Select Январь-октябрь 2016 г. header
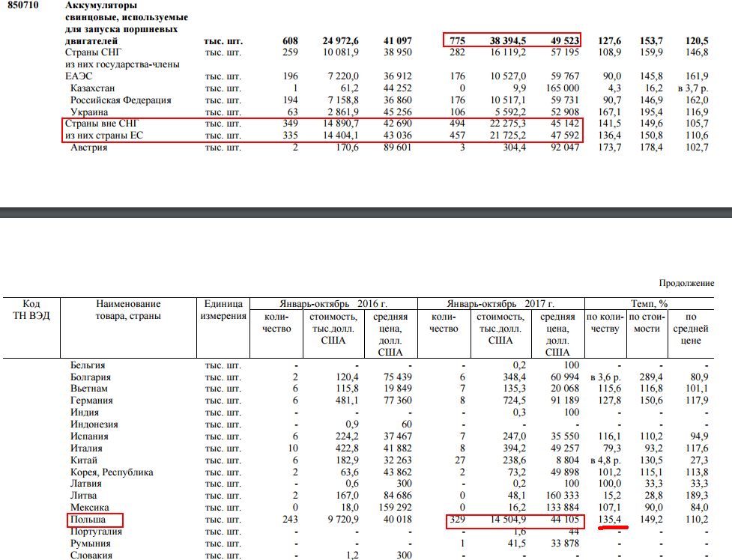 tap(333, 304)
